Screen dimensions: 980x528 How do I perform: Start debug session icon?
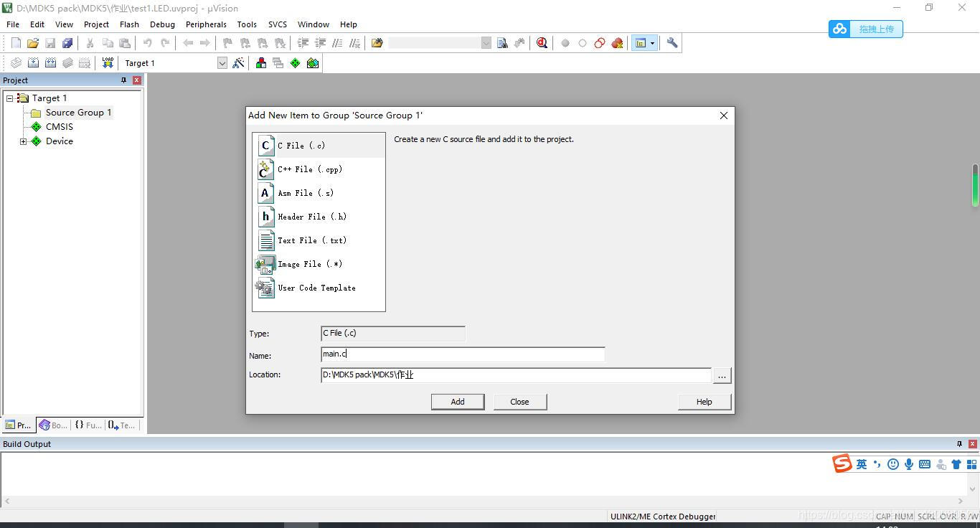point(542,43)
